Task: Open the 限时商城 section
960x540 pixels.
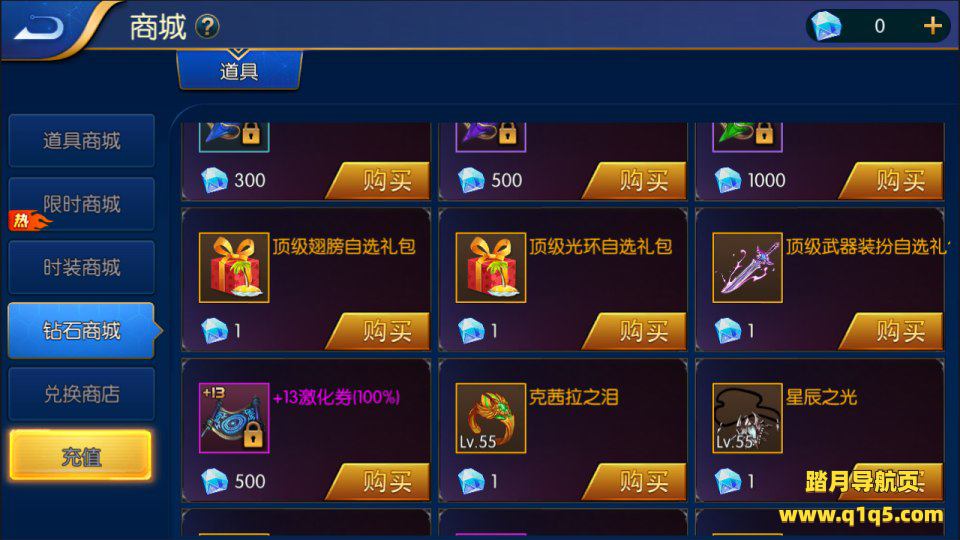Action: tap(81, 204)
